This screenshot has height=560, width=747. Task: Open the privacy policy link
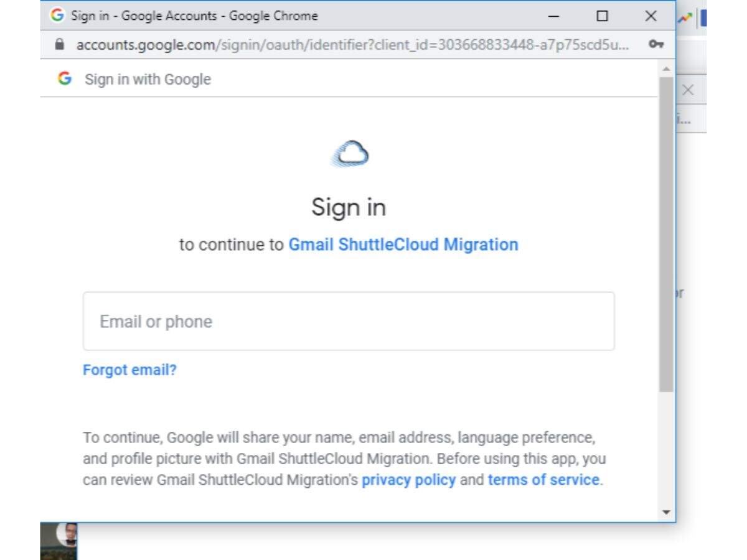(x=408, y=480)
